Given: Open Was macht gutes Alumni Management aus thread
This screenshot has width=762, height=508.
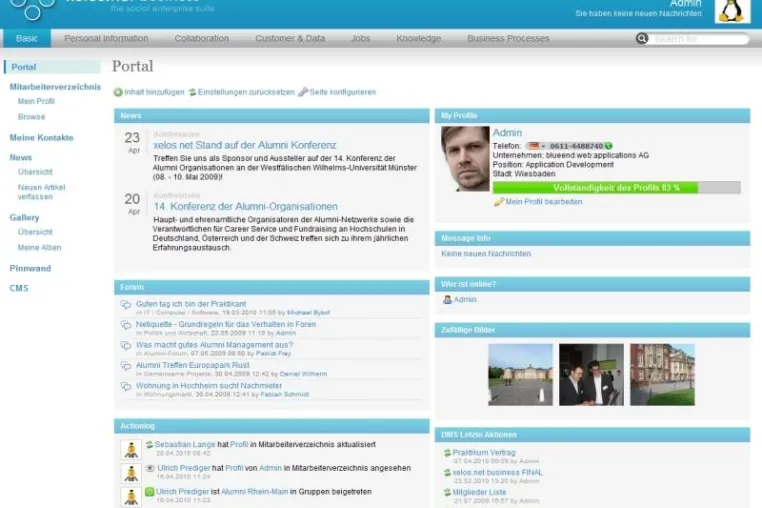Looking at the screenshot, I should (214, 345).
